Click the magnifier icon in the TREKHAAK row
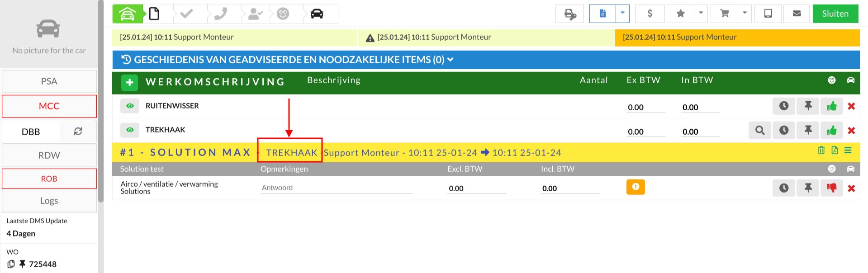This screenshot has height=273, width=868. click(760, 131)
